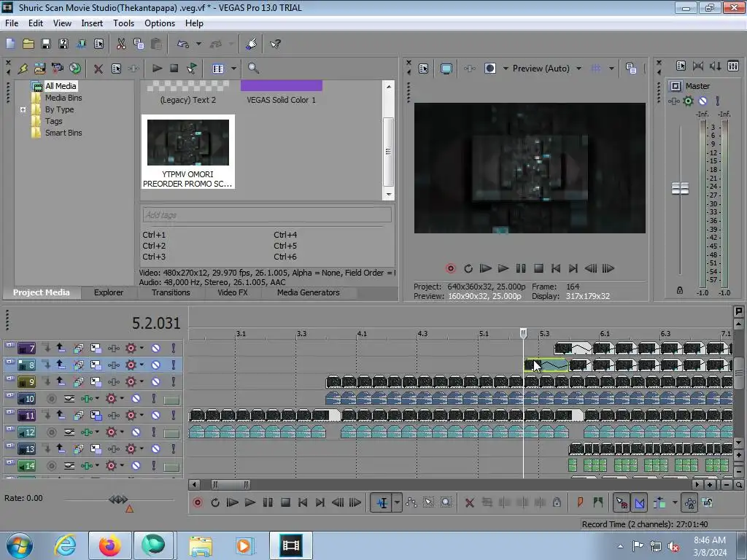
Task: Copy with the main toolbar copy icon
Action: (x=139, y=44)
